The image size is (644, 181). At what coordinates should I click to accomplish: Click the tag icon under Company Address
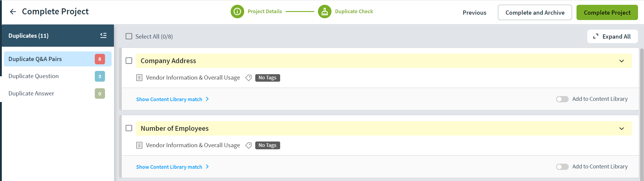[x=248, y=78]
